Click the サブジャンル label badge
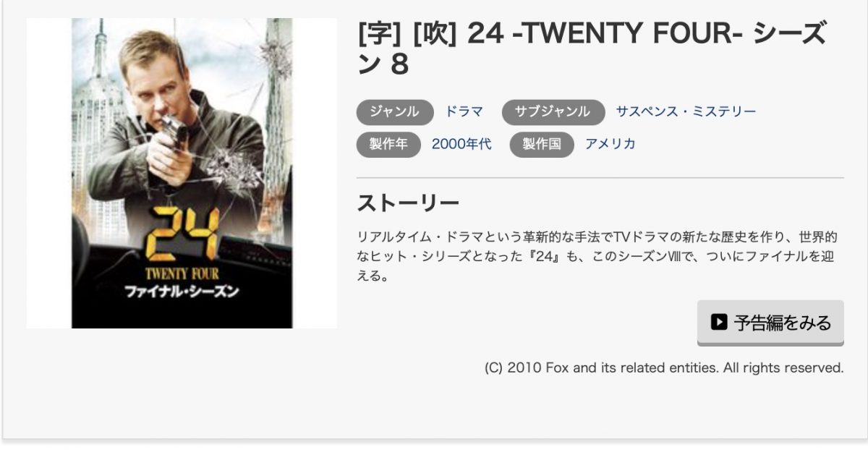Viewport: 868px width, 450px height. [x=553, y=112]
